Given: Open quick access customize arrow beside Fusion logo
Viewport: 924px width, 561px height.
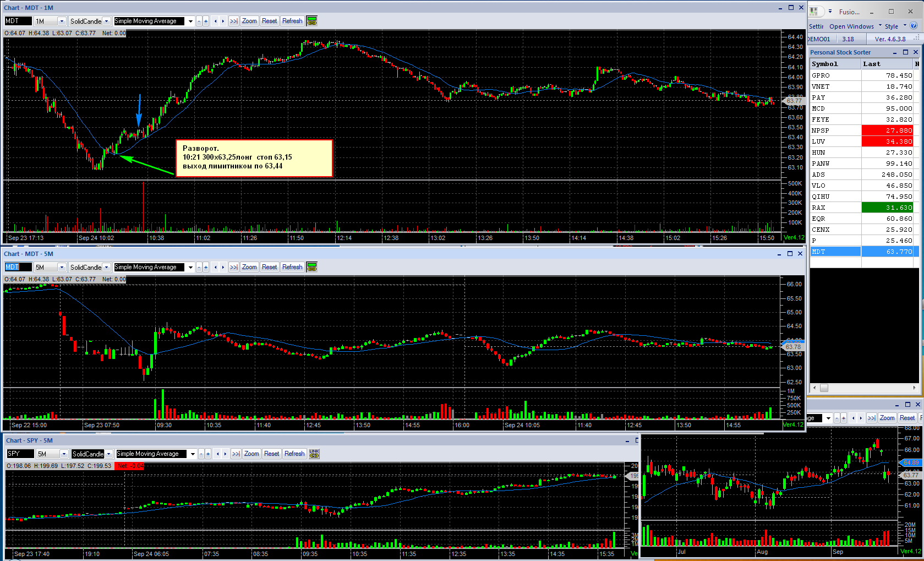Looking at the screenshot, I should click(830, 12).
